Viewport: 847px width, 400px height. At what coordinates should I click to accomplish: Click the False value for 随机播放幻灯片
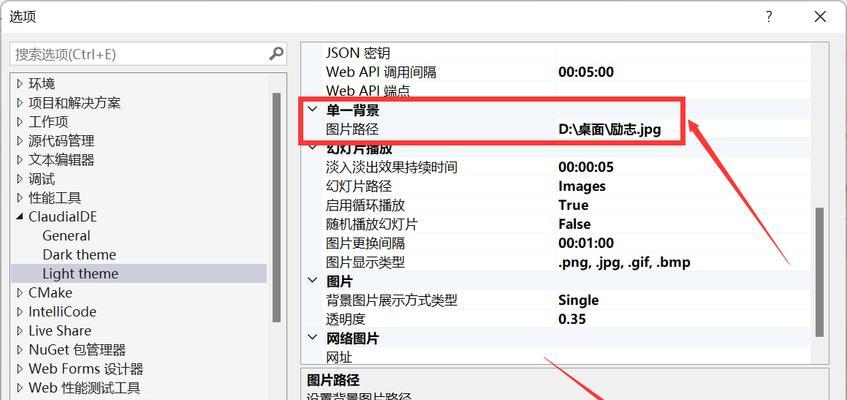(x=574, y=224)
